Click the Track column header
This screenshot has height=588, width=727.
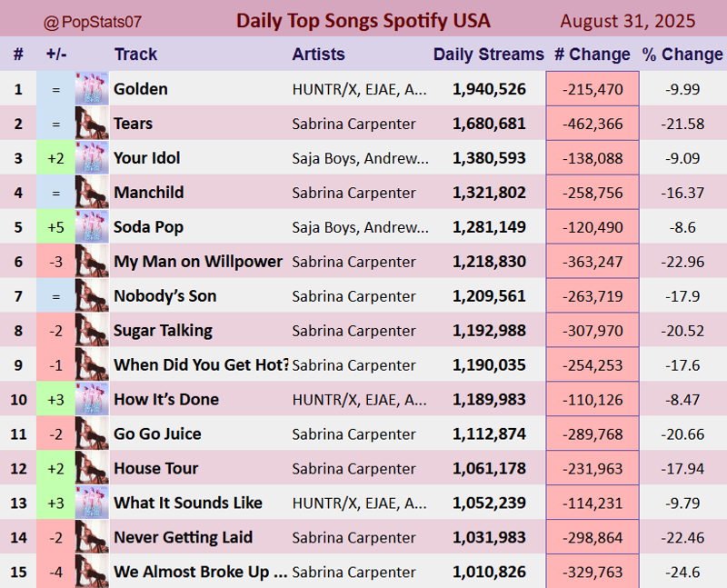tap(135, 55)
